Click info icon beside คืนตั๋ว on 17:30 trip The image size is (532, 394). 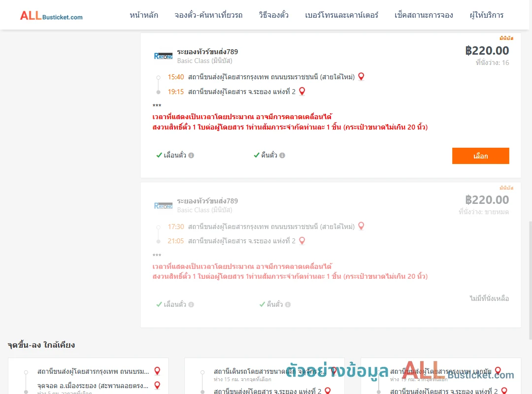pos(288,305)
